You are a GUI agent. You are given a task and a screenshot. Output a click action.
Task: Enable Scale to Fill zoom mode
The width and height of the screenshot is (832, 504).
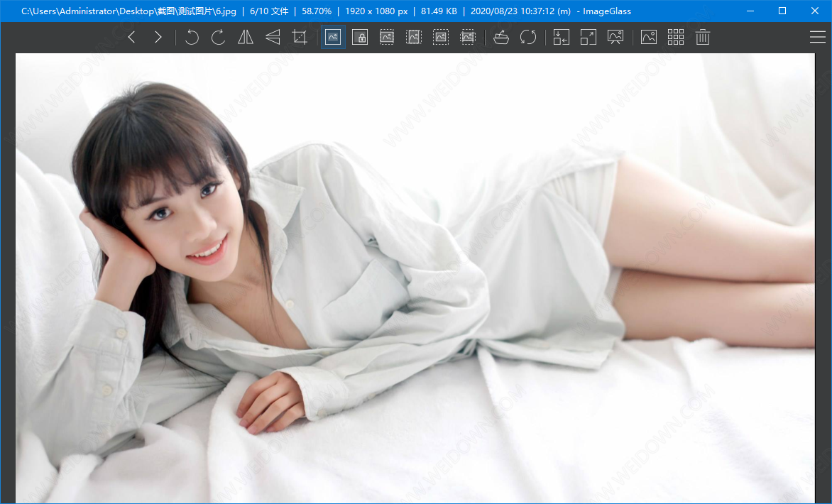[468, 38]
